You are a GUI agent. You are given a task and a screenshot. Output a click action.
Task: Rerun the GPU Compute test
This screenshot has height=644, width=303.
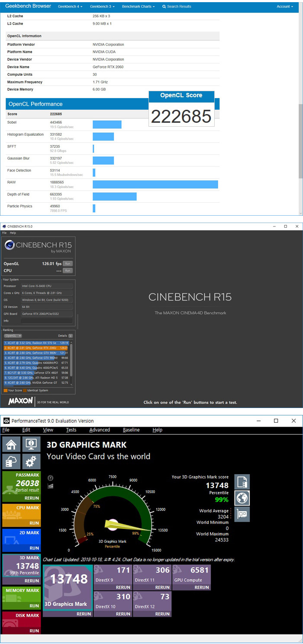pos(202,587)
